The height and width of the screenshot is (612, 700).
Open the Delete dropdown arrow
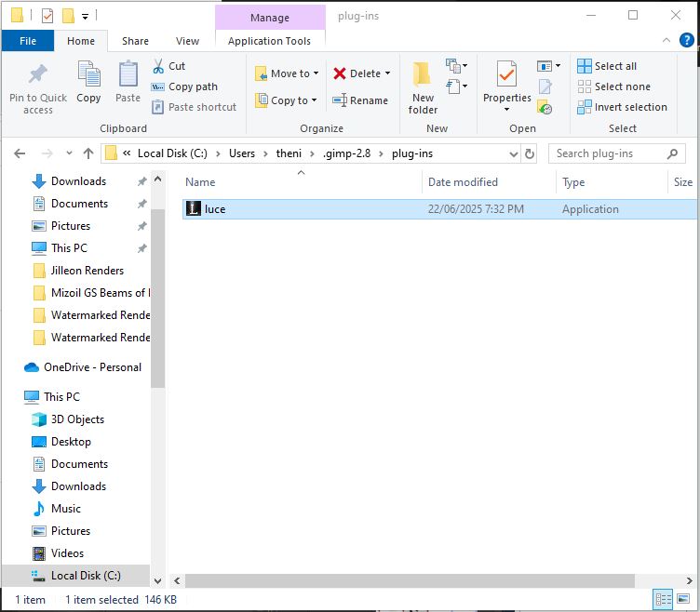[x=387, y=73]
